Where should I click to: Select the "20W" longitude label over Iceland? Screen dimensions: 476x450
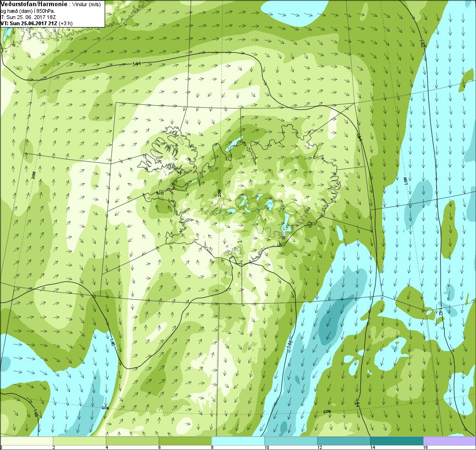click(x=219, y=193)
